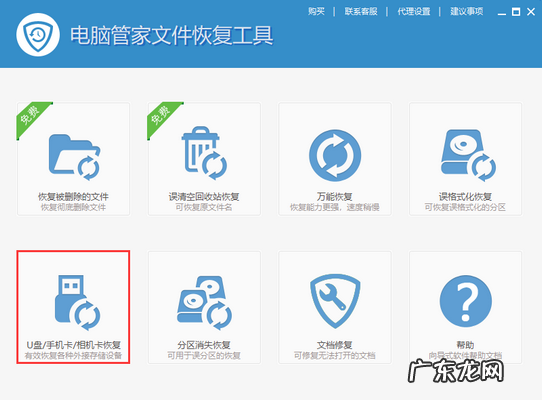This screenshot has width=542, height=400.
Task: Click the subtitle 恢复彻底删除文件
Action: click(x=73, y=207)
